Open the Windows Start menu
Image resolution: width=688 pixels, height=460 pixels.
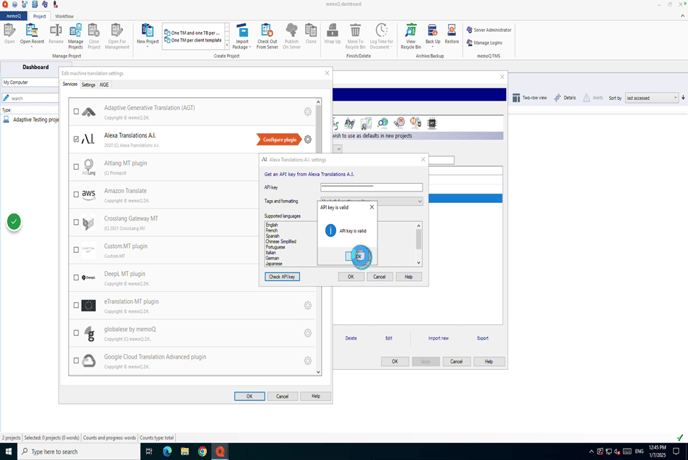(x=8, y=451)
